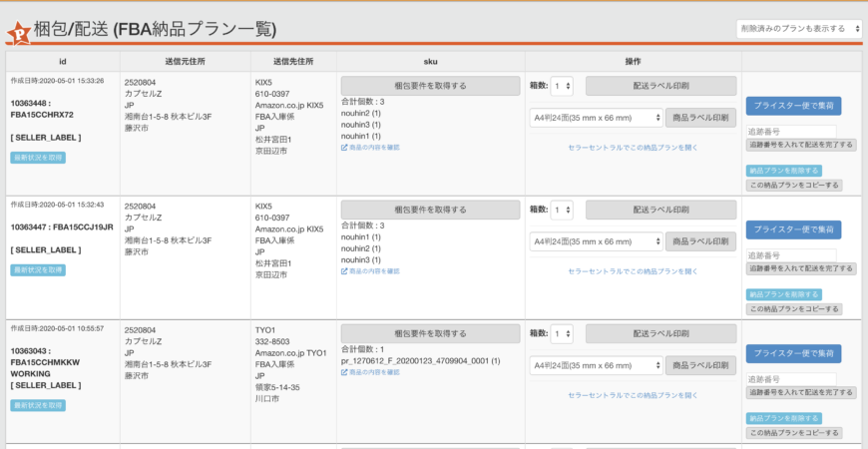Click 配送ラベル印刷 for plan 10363447
The width and height of the screenshot is (868, 449).
[660, 210]
